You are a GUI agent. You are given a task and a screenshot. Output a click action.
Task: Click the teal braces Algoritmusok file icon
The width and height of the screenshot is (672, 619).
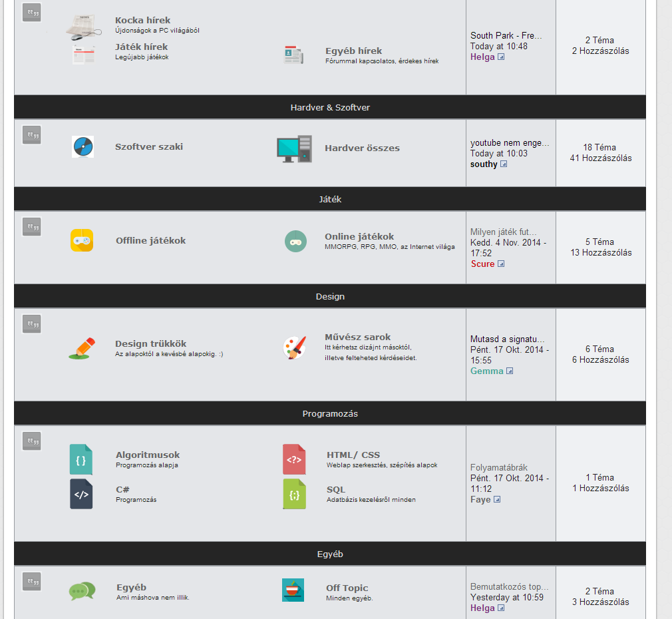(x=81, y=459)
